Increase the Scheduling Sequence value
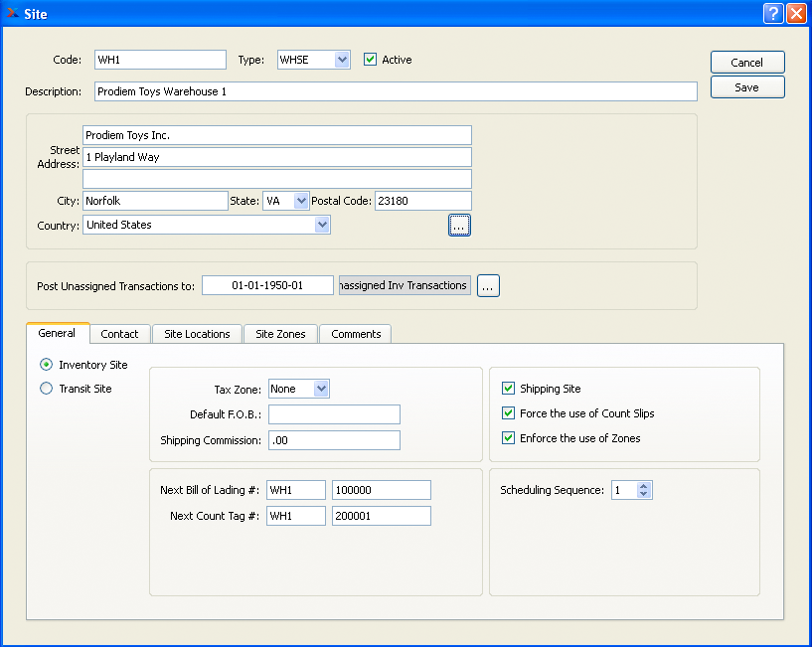 [x=644, y=486]
